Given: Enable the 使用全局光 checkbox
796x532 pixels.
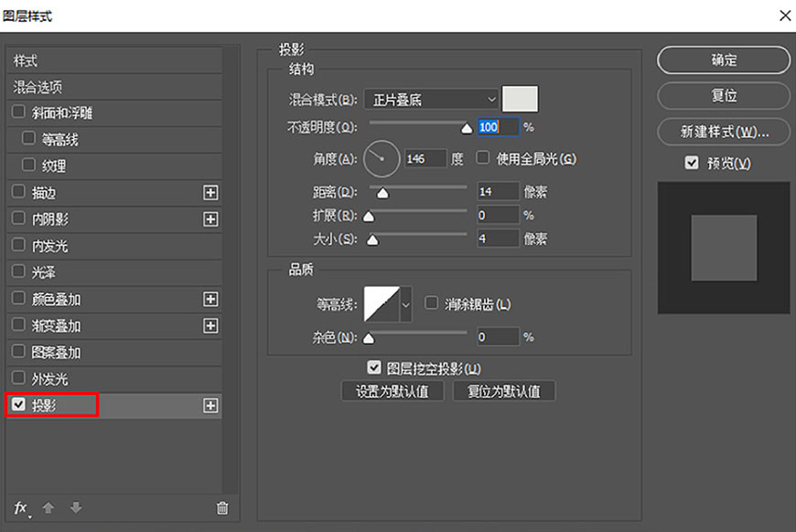Looking at the screenshot, I should (482, 158).
